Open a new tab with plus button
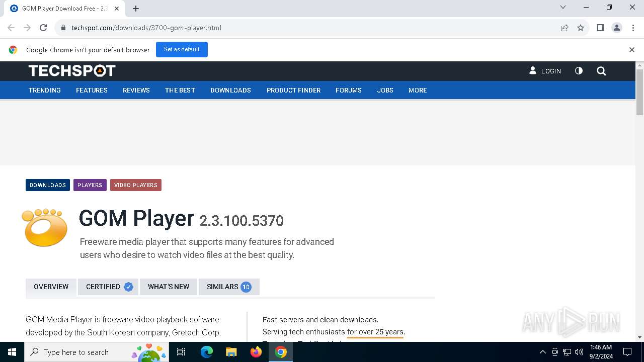 click(136, 9)
